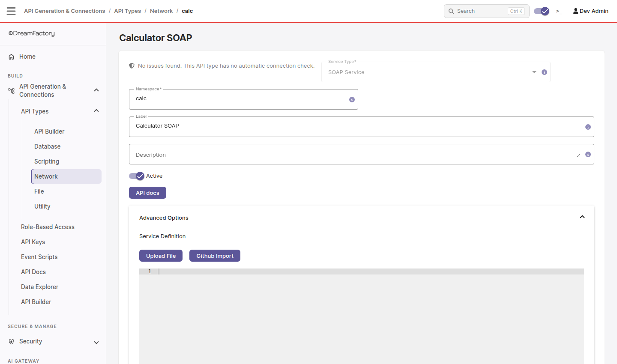Viewport: 617px width, 364px height.
Task: Toggle the theme switch in the header
Action: (x=542, y=11)
